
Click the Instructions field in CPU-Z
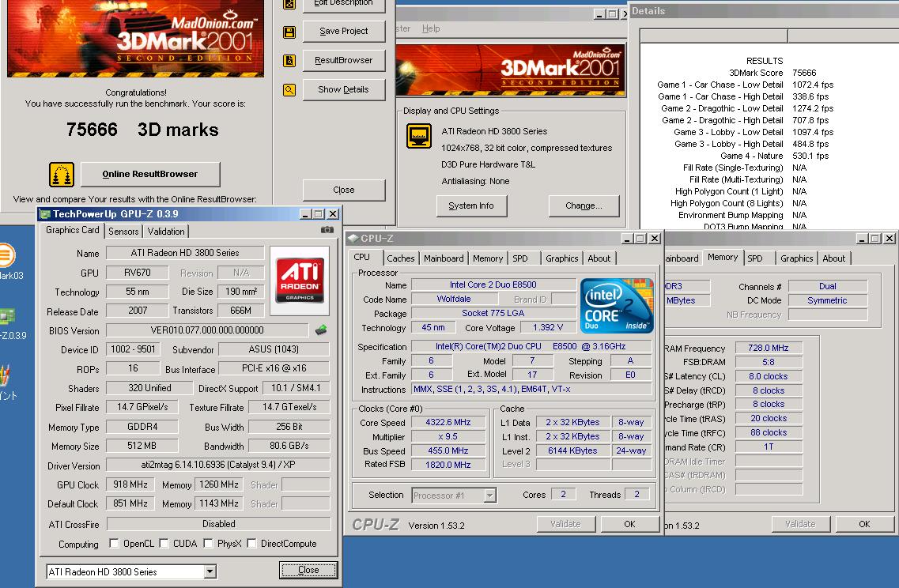(x=531, y=390)
